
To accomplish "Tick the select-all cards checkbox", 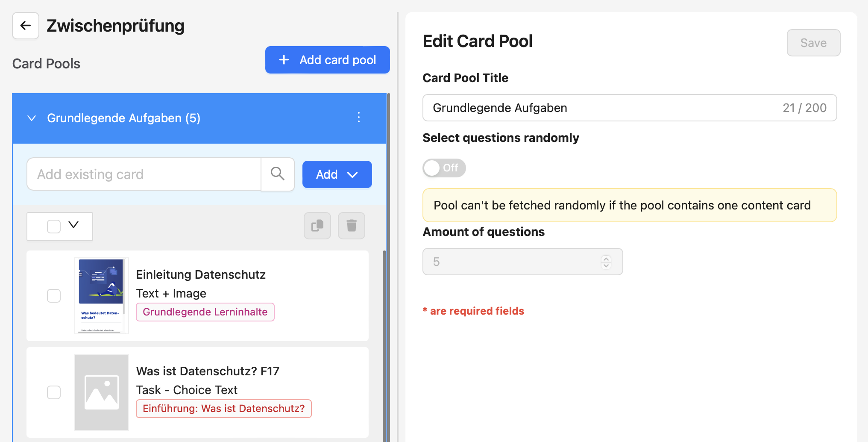I will pos(54,227).
